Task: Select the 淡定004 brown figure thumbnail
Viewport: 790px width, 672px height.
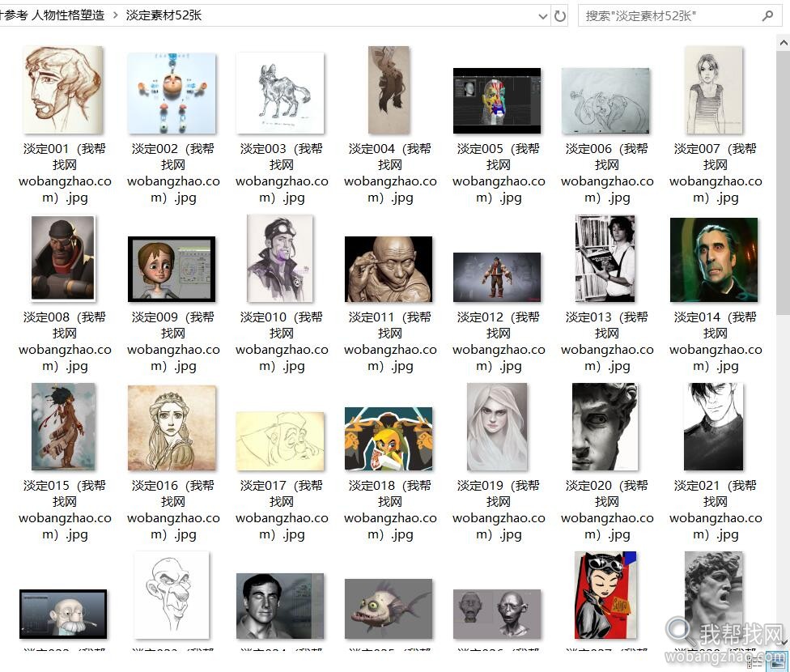Action: 389,90
